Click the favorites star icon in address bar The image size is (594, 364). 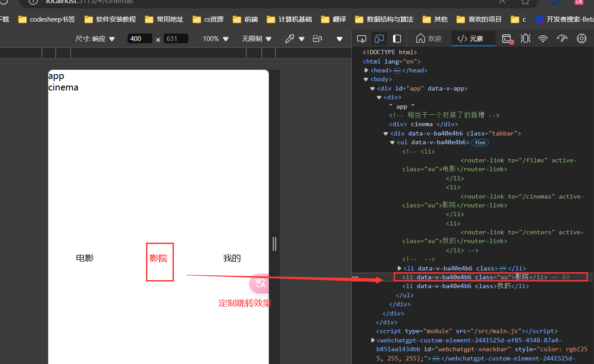(x=525, y=2)
